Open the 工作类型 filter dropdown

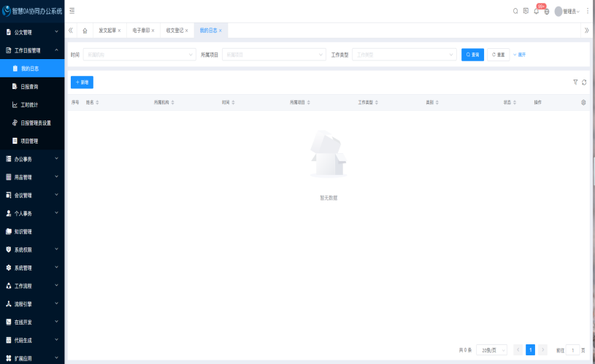coord(404,55)
